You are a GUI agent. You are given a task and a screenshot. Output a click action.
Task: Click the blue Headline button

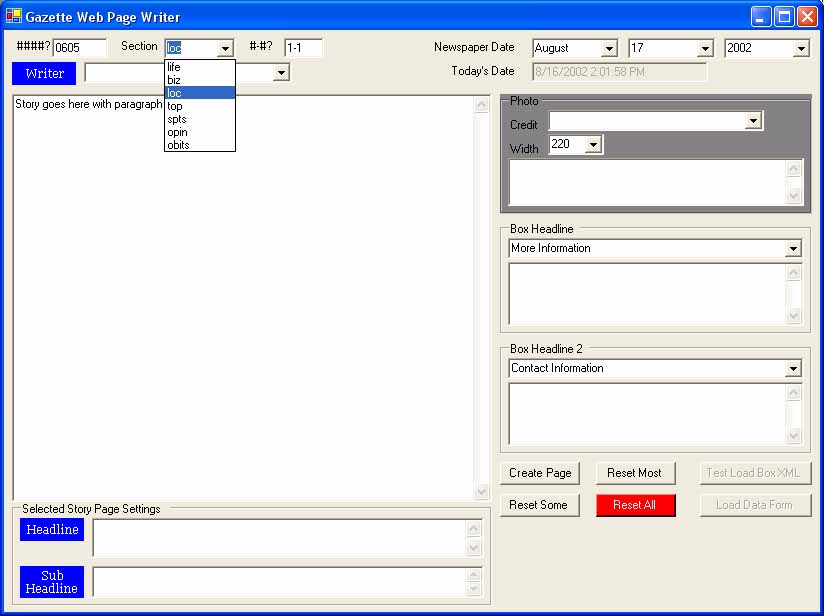[x=52, y=529]
